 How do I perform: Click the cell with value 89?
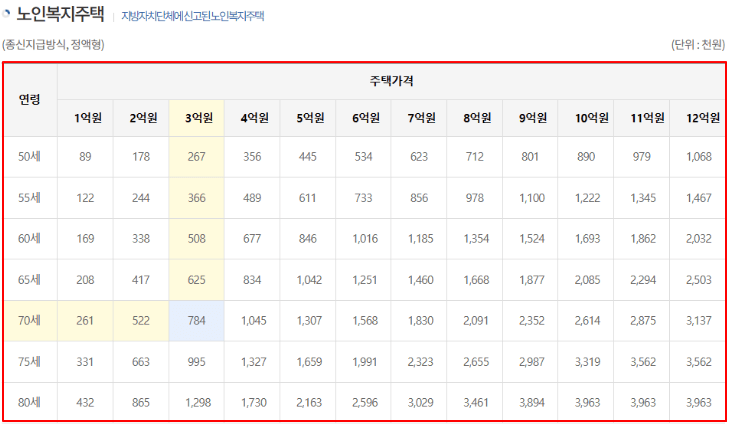click(85, 157)
